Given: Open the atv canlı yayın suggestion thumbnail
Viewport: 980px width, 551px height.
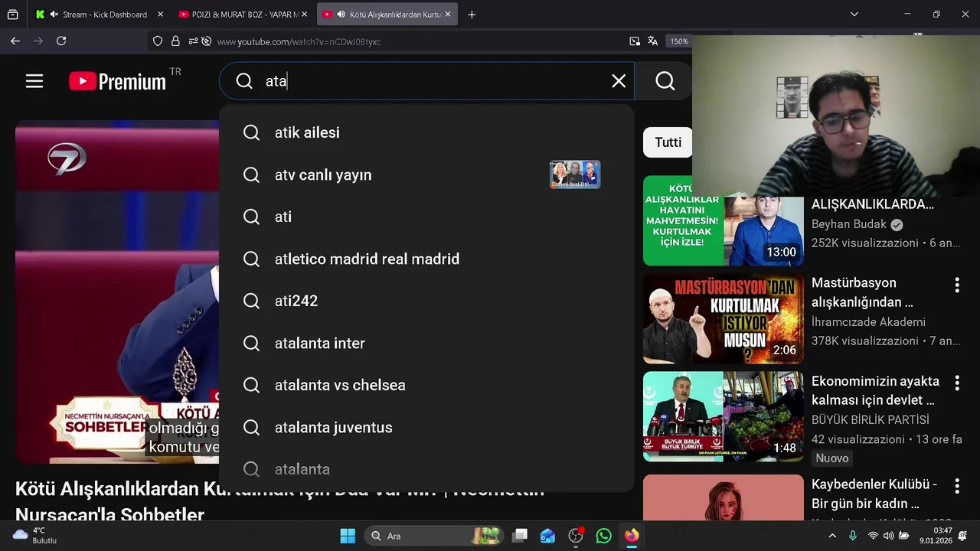Looking at the screenshot, I should pyautogui.click(x=575, y=174).
